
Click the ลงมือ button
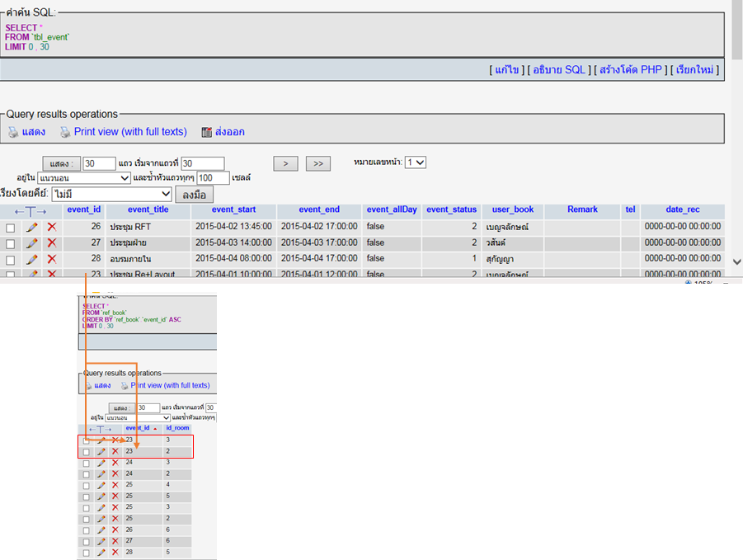click(x=195, y=195)
